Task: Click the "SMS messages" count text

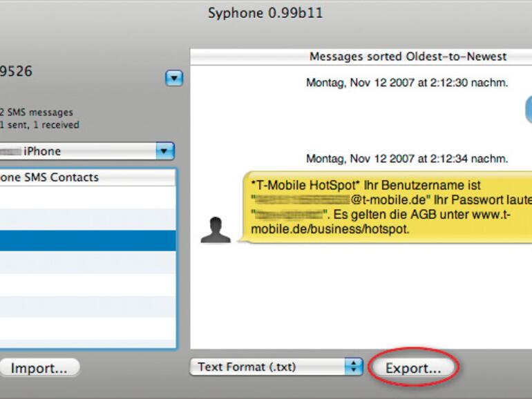Action: coord(37,113)
